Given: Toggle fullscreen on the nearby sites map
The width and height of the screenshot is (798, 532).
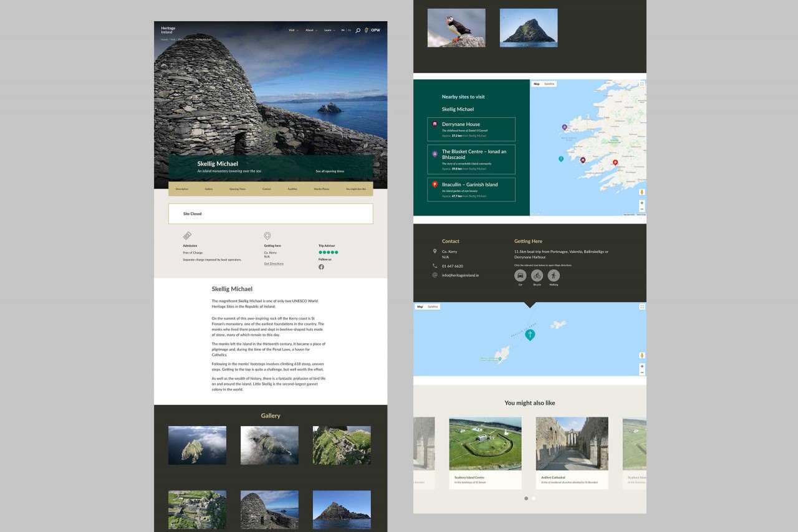Looking at the screenshot, I should coord(642,83).
